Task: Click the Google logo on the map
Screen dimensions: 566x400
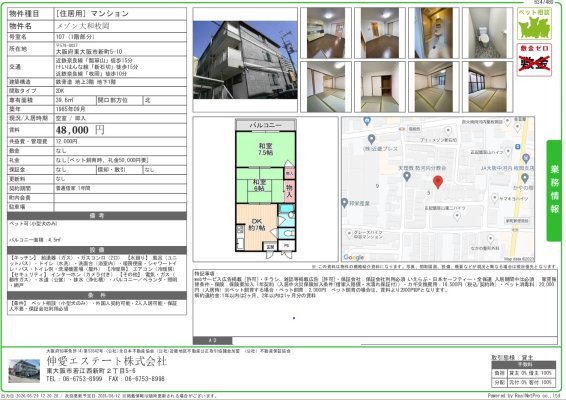Action: click(x=354, y=257)
